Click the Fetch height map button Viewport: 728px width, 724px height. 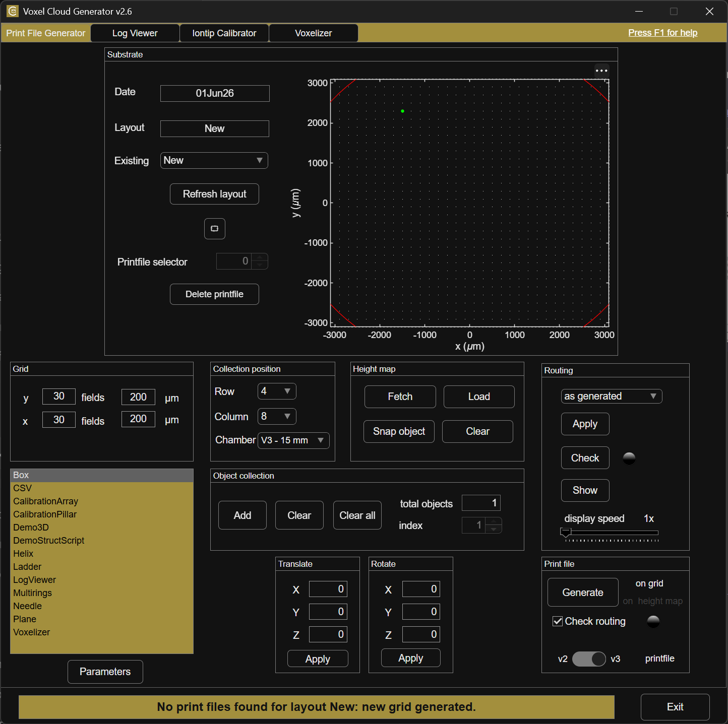[400, 397]
